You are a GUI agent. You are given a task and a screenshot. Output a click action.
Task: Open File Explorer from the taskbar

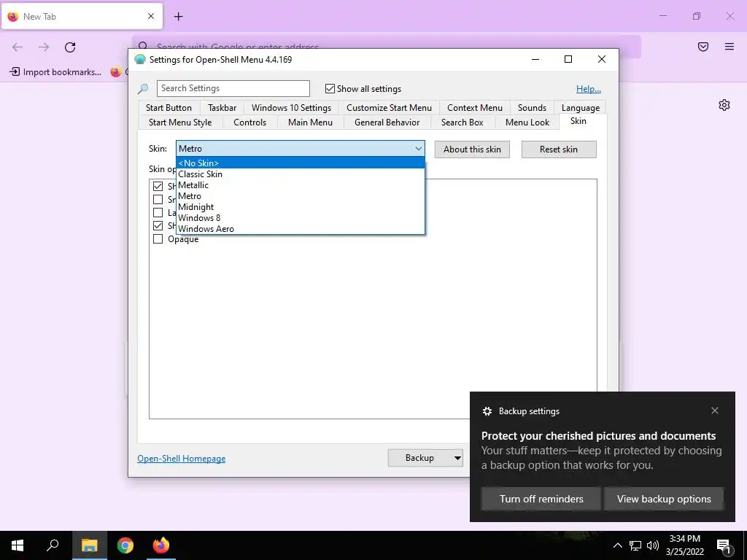[89, 545]
